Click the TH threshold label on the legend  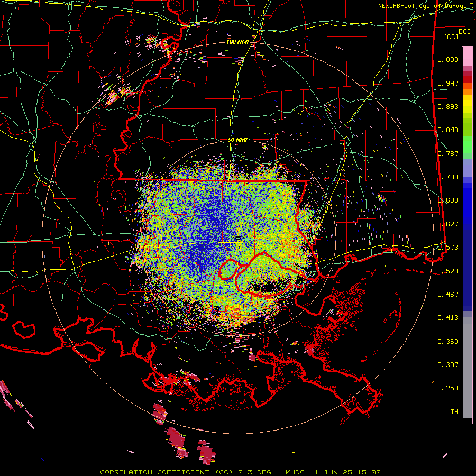tap(454, 412)
